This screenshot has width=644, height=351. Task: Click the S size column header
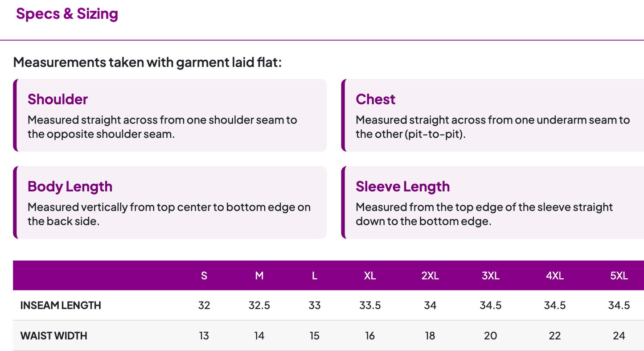click(x=204, y=276)
